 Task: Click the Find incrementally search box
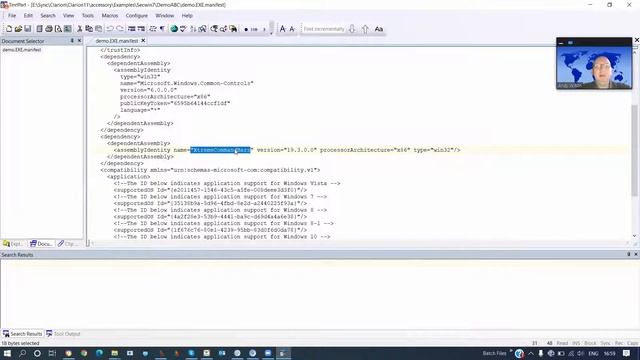(324, 29)
